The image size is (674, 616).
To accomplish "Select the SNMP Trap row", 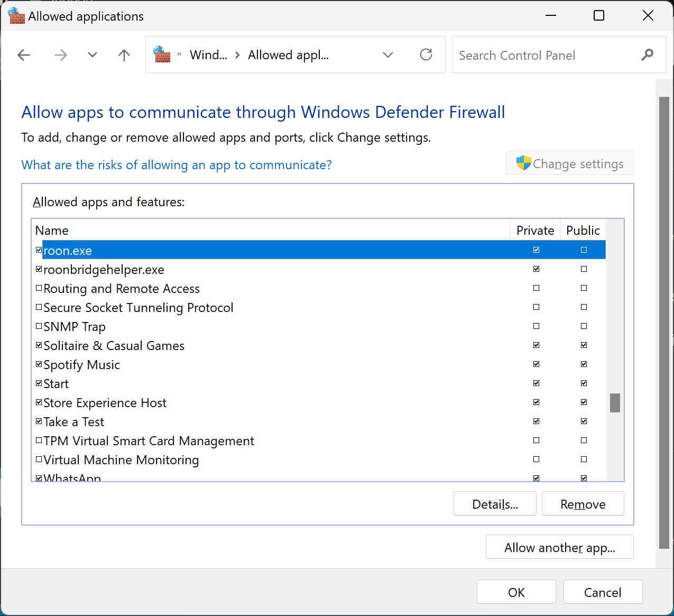I will (319, 327).
